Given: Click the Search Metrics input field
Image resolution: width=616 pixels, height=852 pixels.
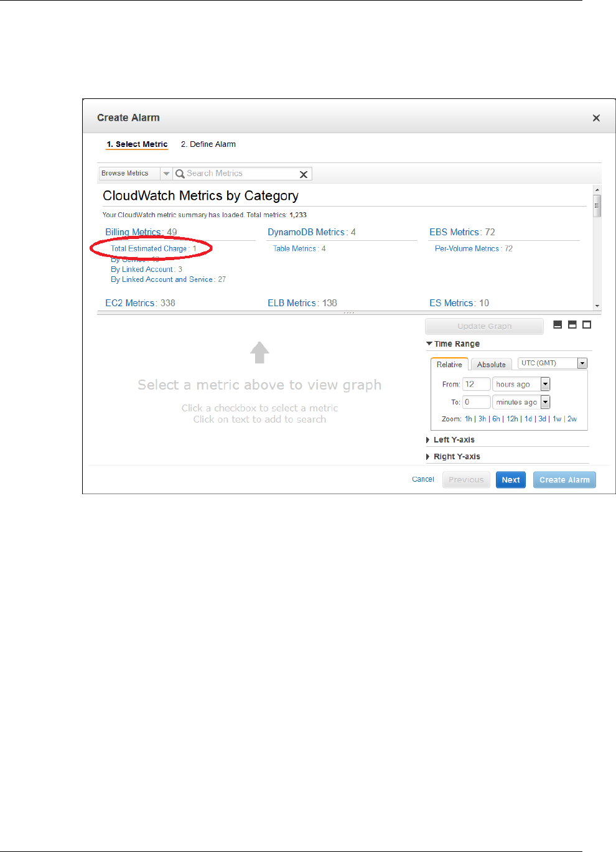Looking at the screenshot, I should (241, 174).
